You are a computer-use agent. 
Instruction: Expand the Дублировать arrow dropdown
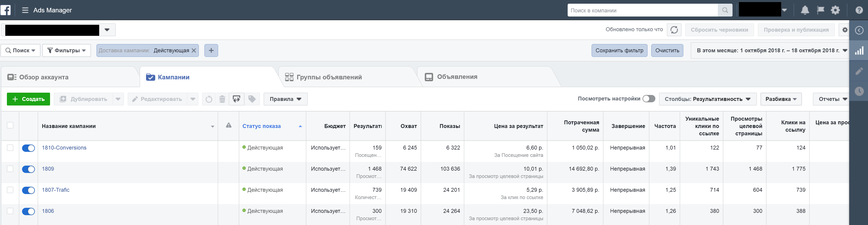click(118, 99)
